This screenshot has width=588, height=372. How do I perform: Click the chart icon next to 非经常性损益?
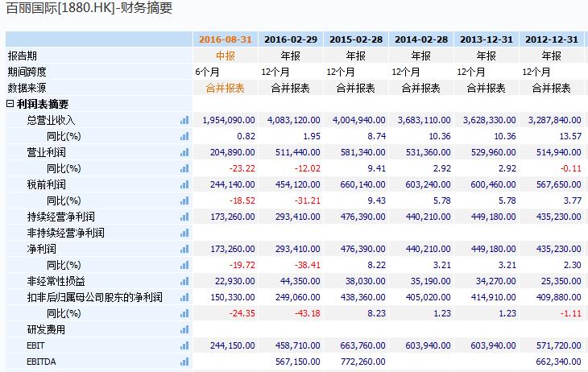(184, 281)
